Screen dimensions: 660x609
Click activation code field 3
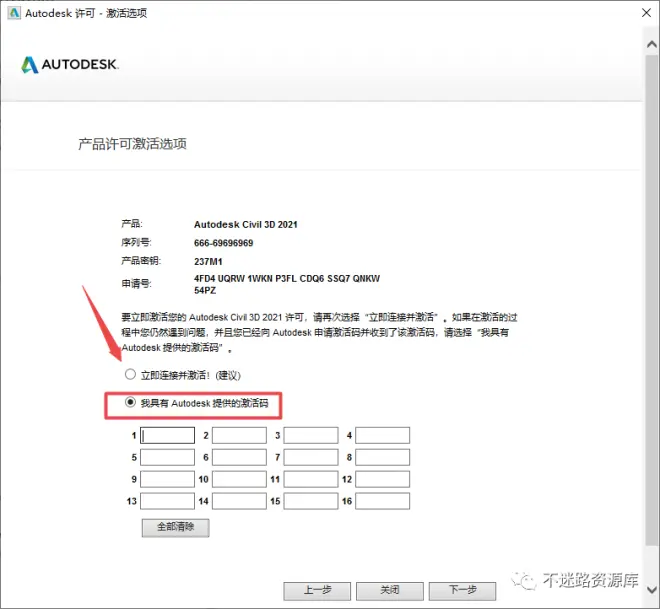click(x=311, y=436)
